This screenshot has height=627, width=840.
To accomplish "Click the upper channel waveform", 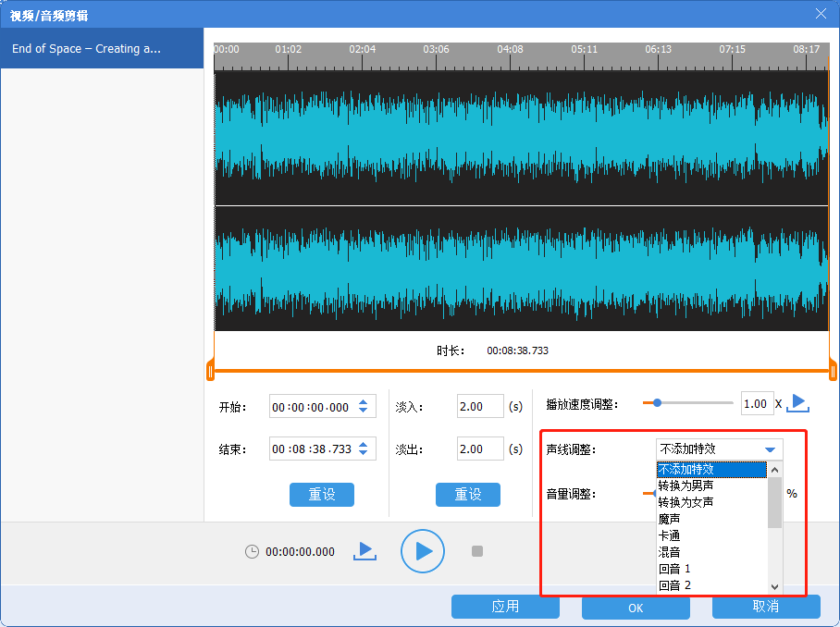I will (521, 138).
